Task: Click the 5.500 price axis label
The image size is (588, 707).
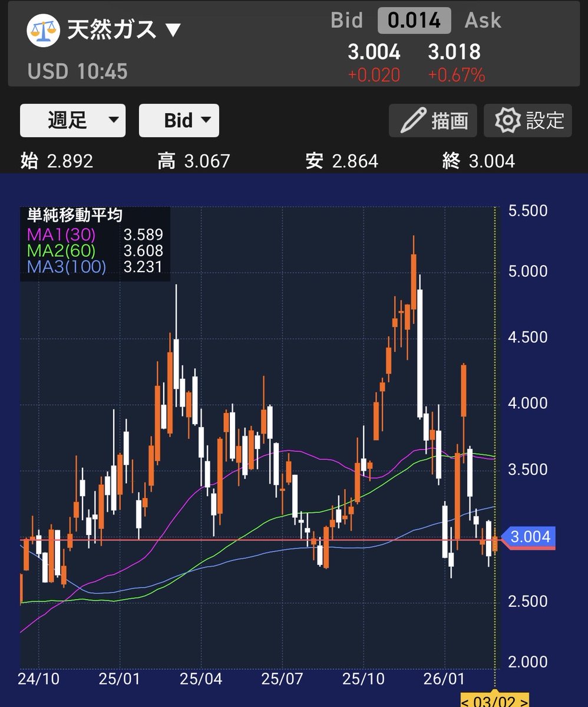Action: [528, 211]
